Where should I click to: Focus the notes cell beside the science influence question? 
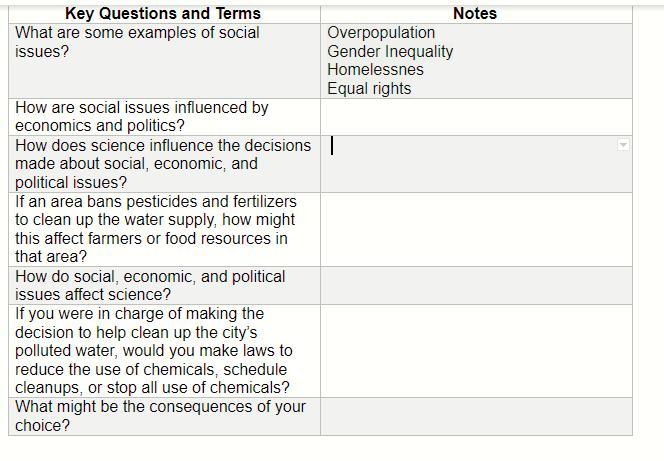click(x=476, y=165)
